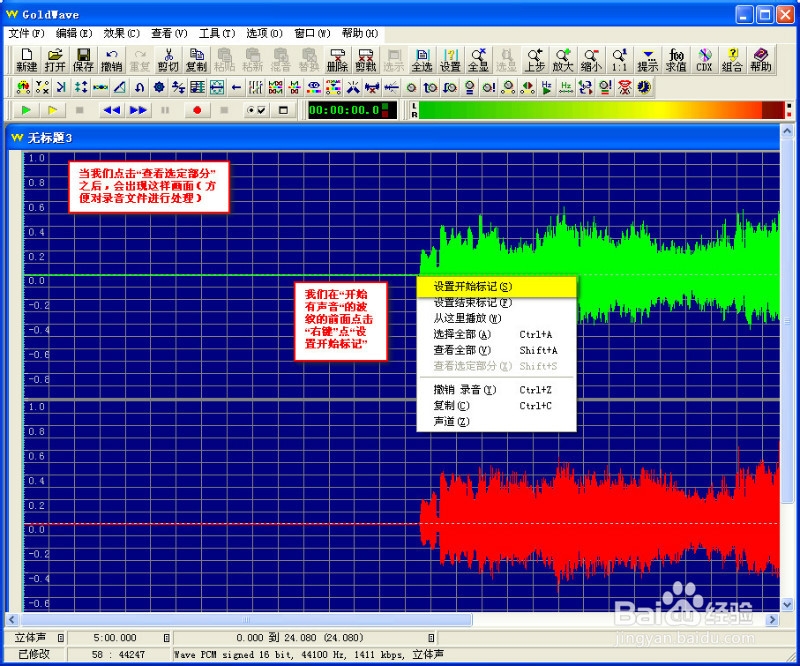Open the 帮助(H) menu in menu bar
This screenshot has width=800, height=666.
360,33
